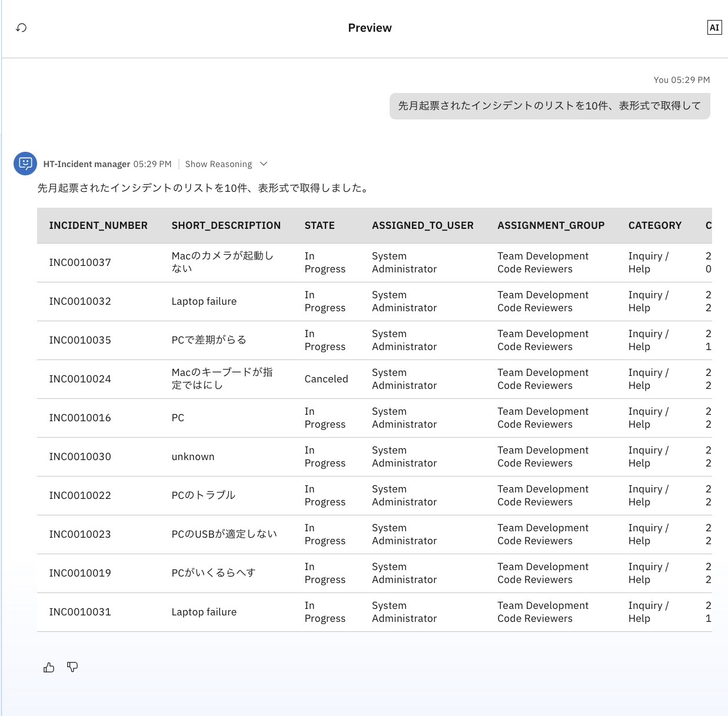
Task: Click the CATEGORY column header
Action: (654, 225)
